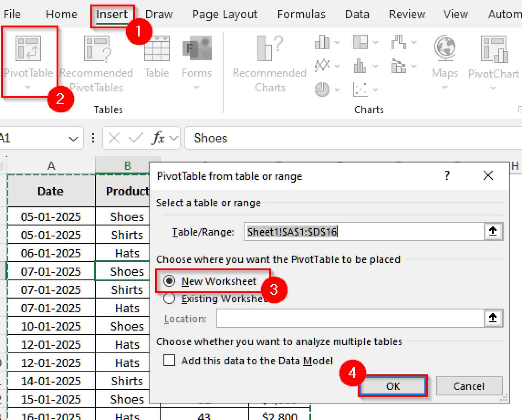Select the New Worksheet radio button

[x=169, y=281]
